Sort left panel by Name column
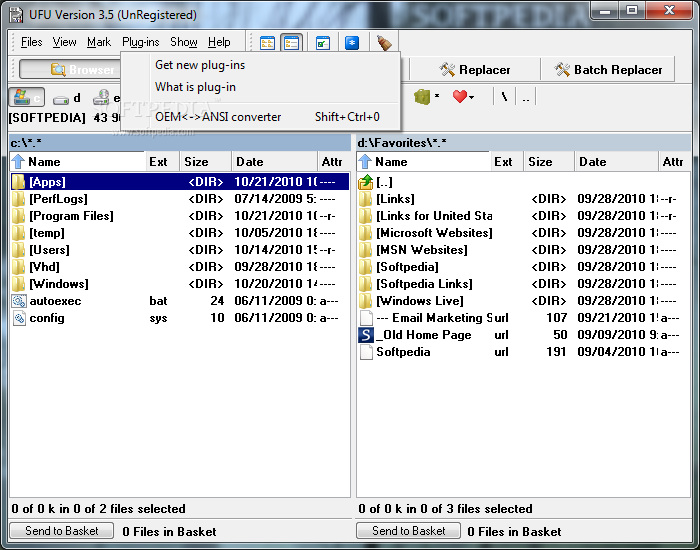 pyautogui.click(x=78, y=162)
